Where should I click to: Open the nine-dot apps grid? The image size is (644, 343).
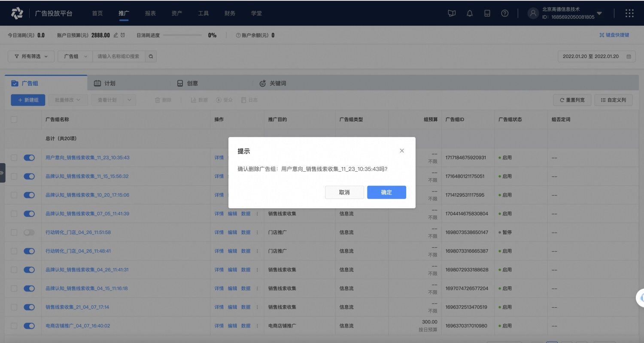[x=629, y=13]
